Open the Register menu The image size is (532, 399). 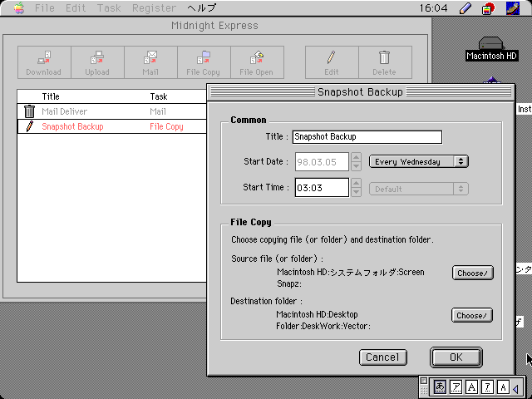155,7
